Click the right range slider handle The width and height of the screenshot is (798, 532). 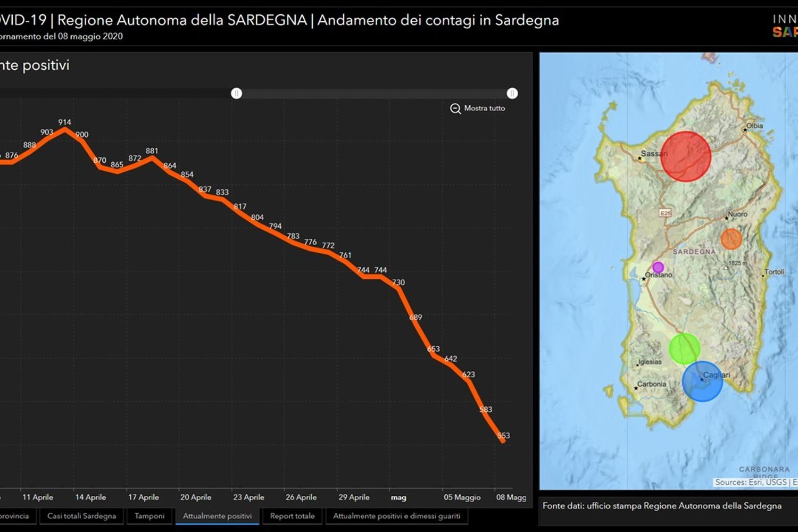512,94
